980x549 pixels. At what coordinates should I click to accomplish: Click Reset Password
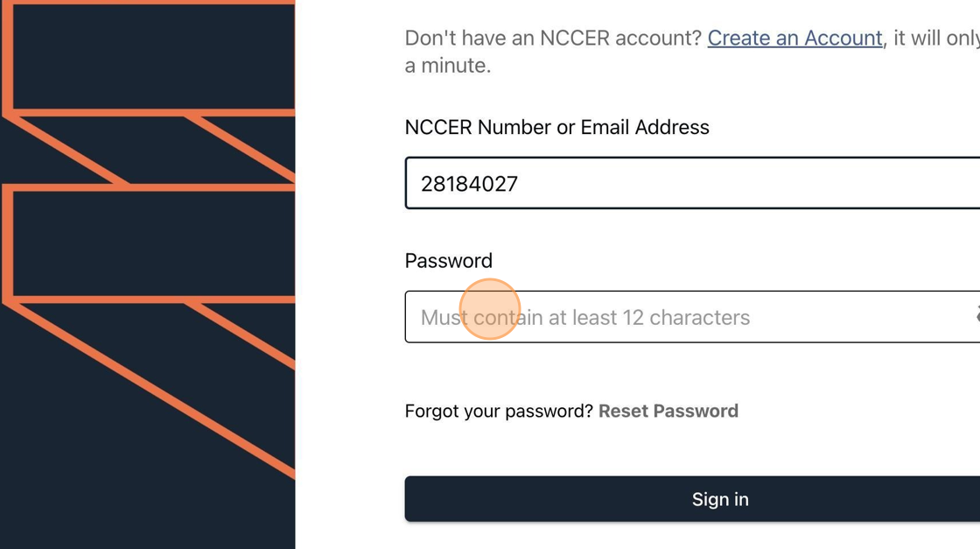[668, 411]
